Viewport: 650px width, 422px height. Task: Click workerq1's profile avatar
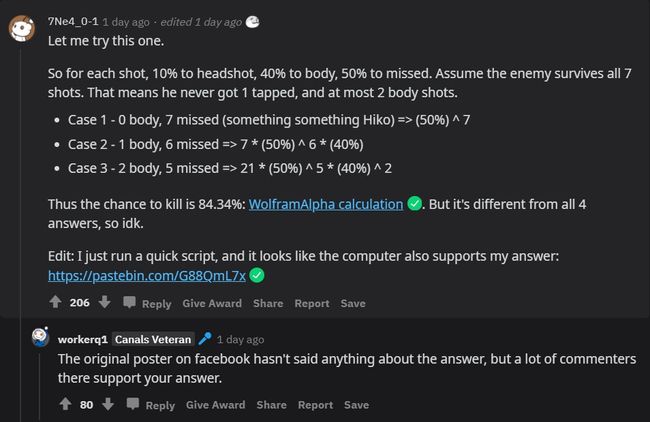pyautogui.click(x=41, y=338)
